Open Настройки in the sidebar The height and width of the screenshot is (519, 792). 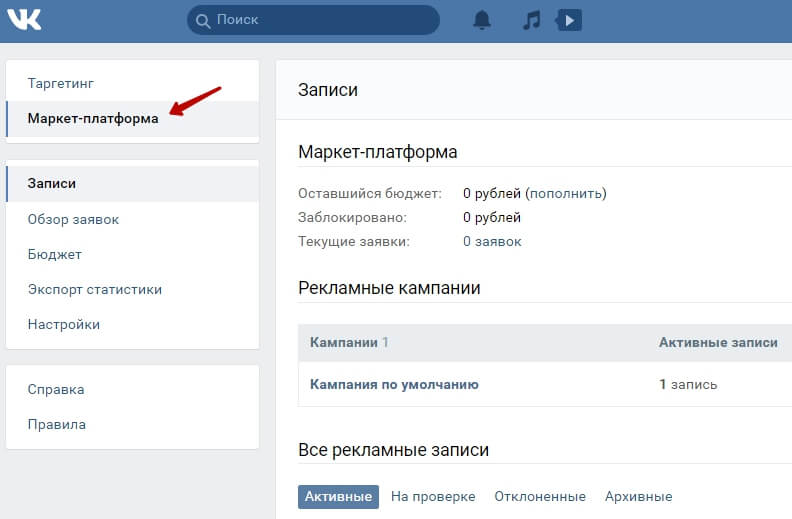(x=64, y=324)
